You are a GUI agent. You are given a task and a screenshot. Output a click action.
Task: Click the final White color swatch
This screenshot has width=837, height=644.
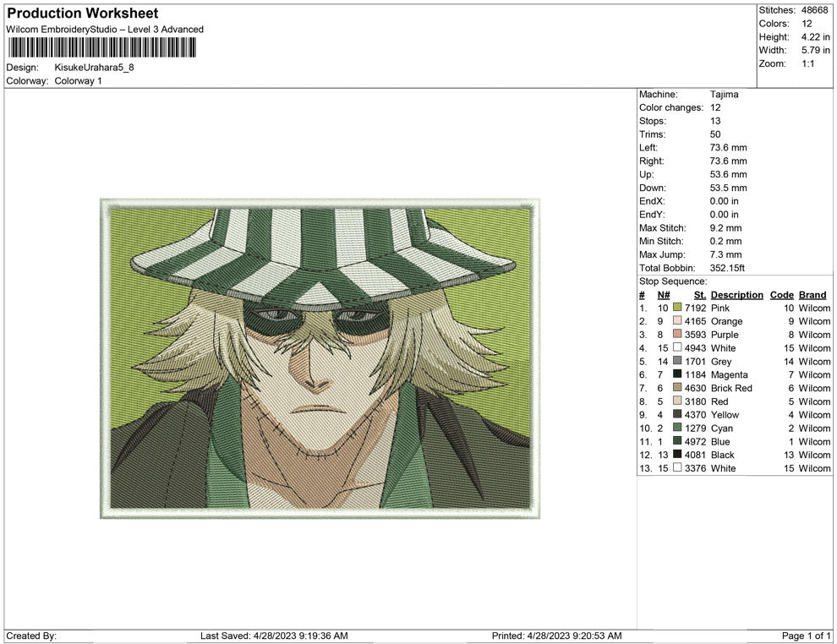click(676, 468)
